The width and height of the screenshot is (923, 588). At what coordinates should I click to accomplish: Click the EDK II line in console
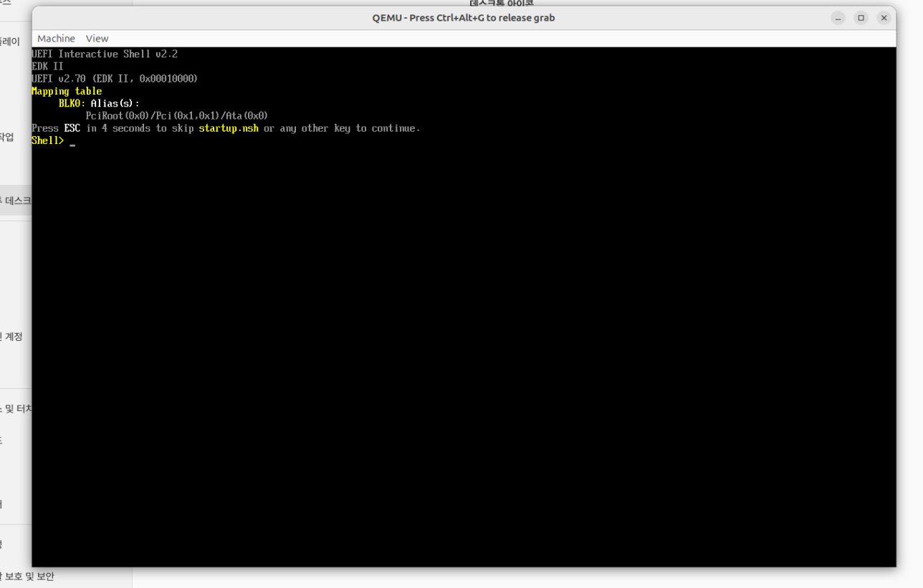[47, 66]
